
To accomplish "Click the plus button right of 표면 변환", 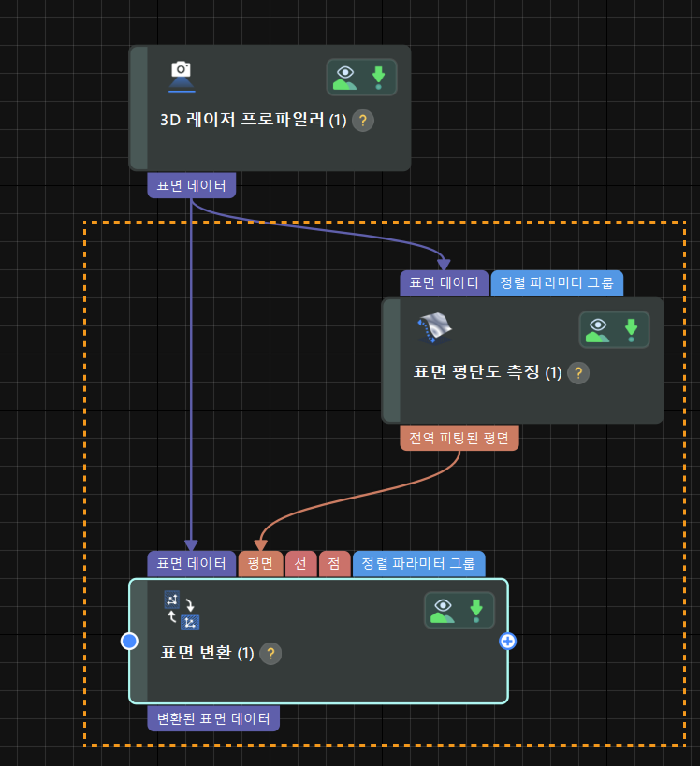I will click(508, 641).
